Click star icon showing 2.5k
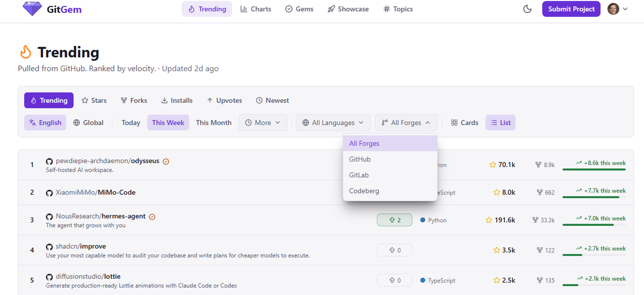The image size is (644, 295). (x=496, y=280)
